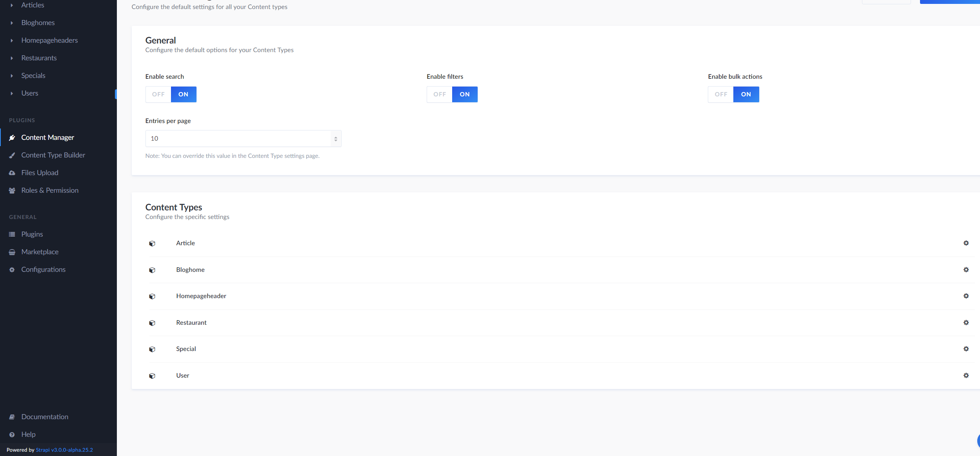Open the User content type settings gear
Viewport: 980px width, 456px height.
point(966,375)
